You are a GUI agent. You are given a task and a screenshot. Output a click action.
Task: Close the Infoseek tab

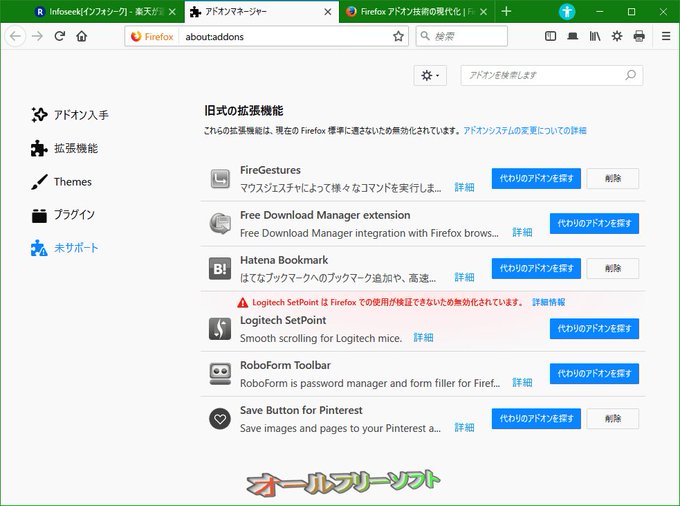172,12
